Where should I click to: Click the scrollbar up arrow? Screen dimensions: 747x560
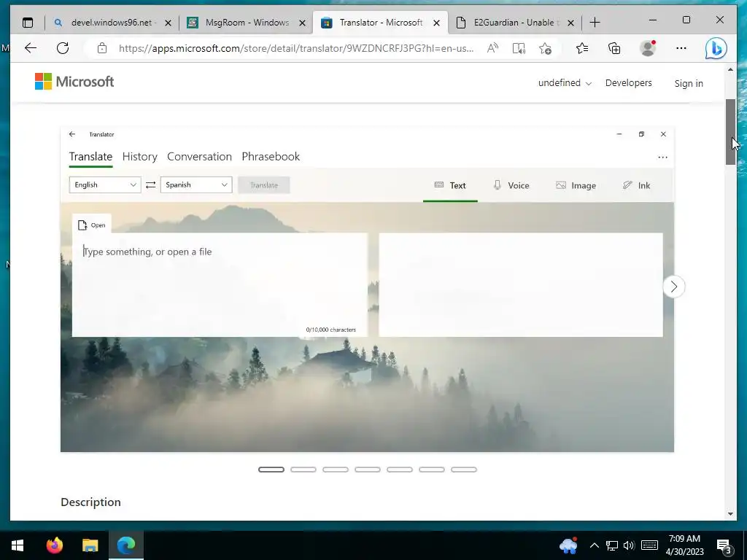coord(731,69)
